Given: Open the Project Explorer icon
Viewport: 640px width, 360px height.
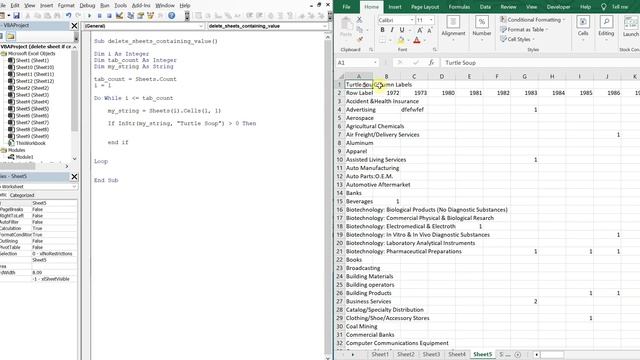Looking at the screenshot, I should point(131,16).
